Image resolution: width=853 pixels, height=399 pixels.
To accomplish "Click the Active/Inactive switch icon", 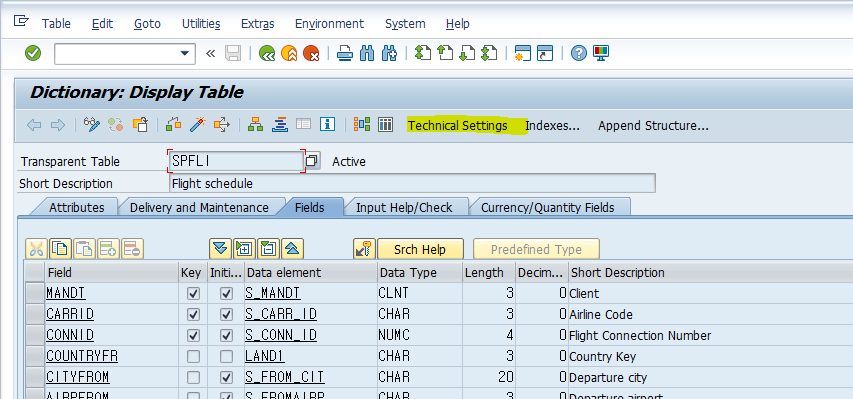I will (115, 125).
